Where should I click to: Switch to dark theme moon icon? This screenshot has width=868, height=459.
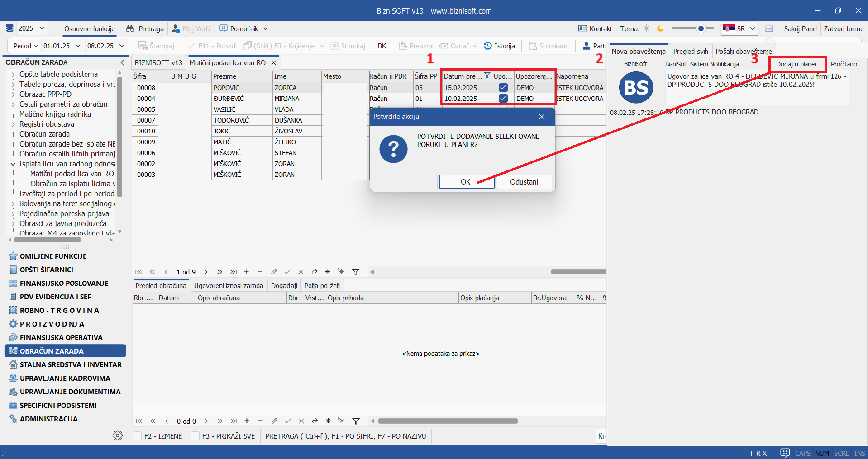click(660, 28)
